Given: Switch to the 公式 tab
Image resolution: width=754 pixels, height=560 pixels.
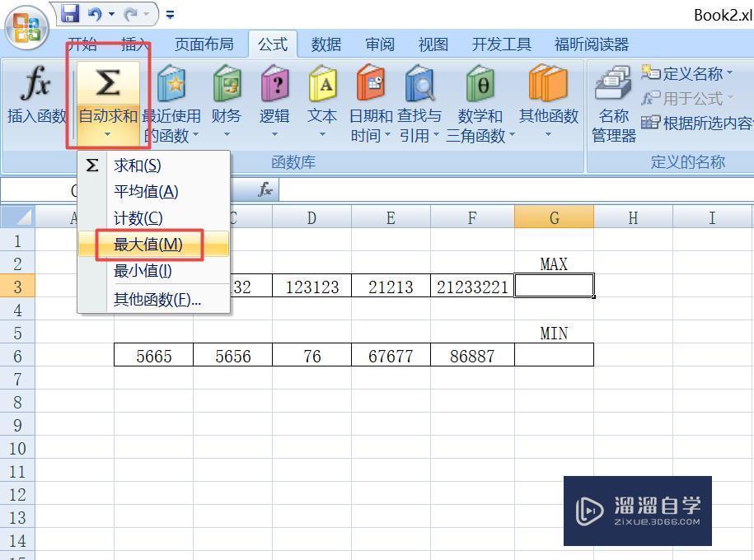Looking at the screenshot, I should point(273,44).
